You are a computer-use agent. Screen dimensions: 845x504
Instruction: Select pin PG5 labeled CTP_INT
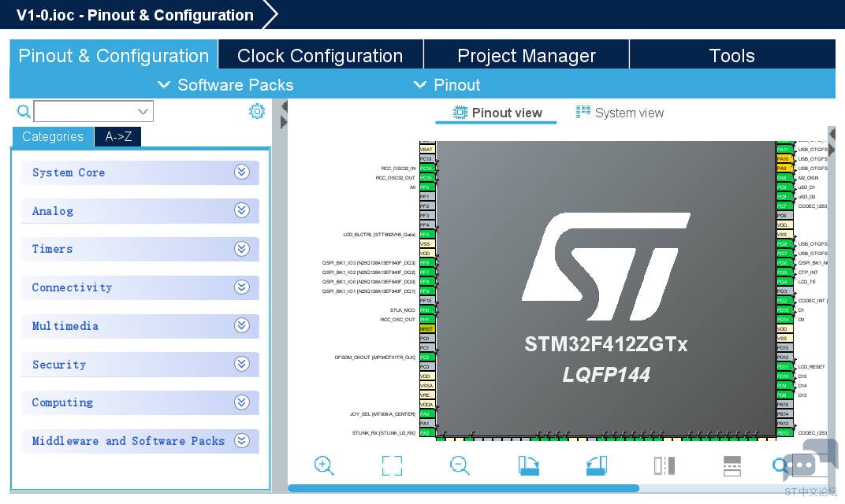point(784,272)
